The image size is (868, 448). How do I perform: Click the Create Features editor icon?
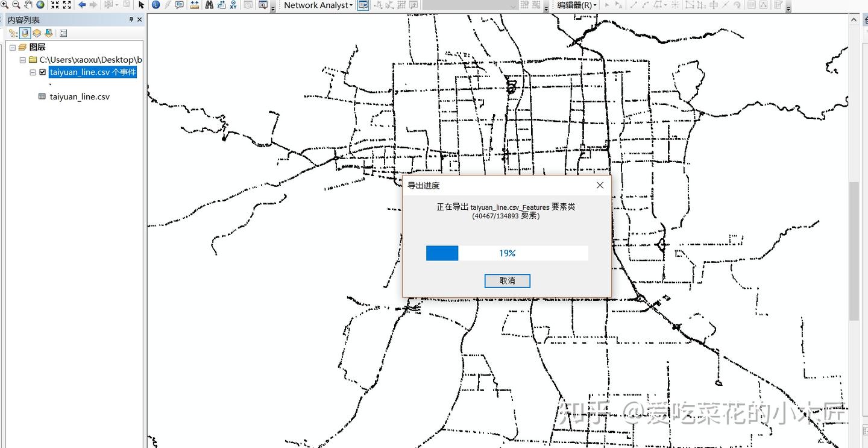[x=778, y=5]
